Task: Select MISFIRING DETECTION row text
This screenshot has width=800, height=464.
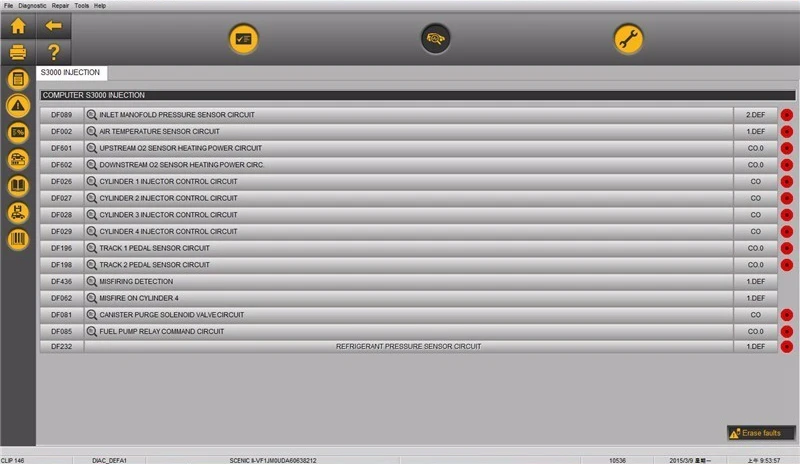Action: coord(136,282)
